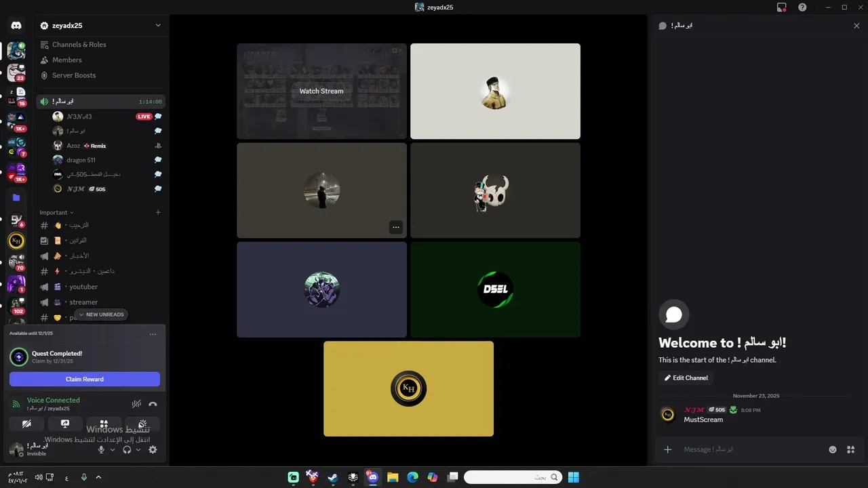
Task: Open output device options arrow
Action: click(x=138, y=449)
